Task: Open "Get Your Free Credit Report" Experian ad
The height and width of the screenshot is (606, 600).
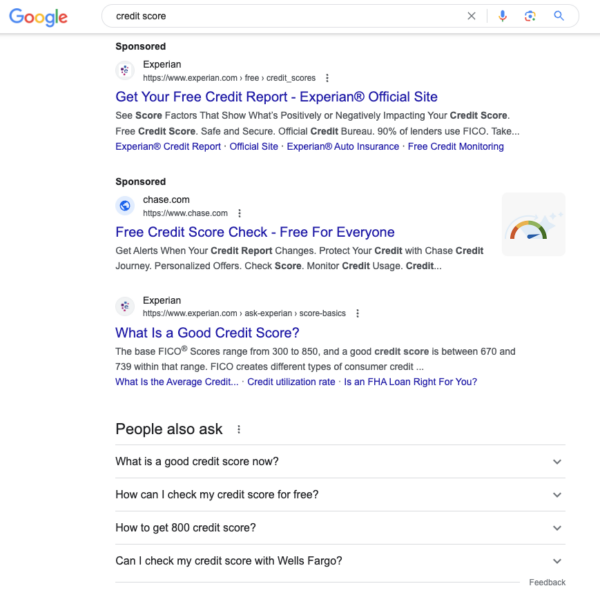Action: tap(276, 97)
